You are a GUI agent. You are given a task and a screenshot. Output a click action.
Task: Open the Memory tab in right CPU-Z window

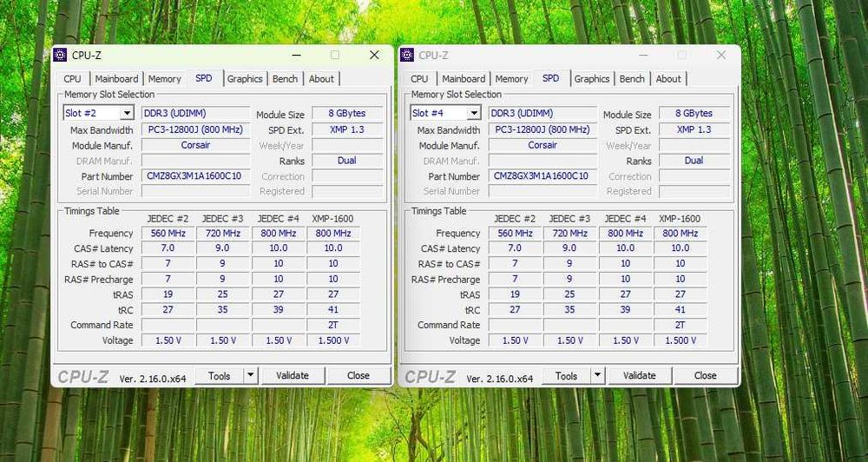(511, 79)
